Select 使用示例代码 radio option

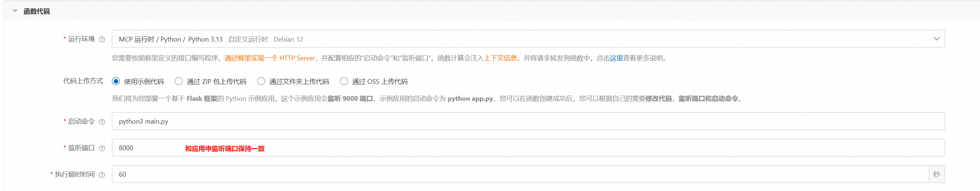[116, 81]
